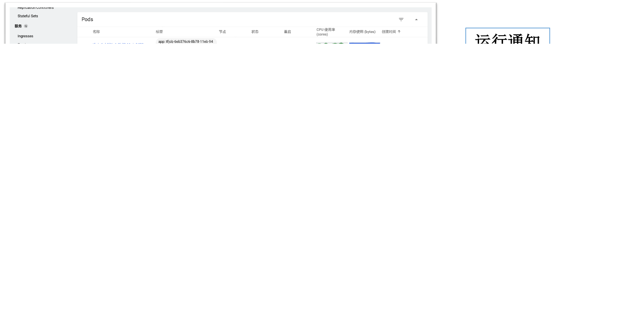
Task: Click the 状态 column header
Action: [255, 32]
